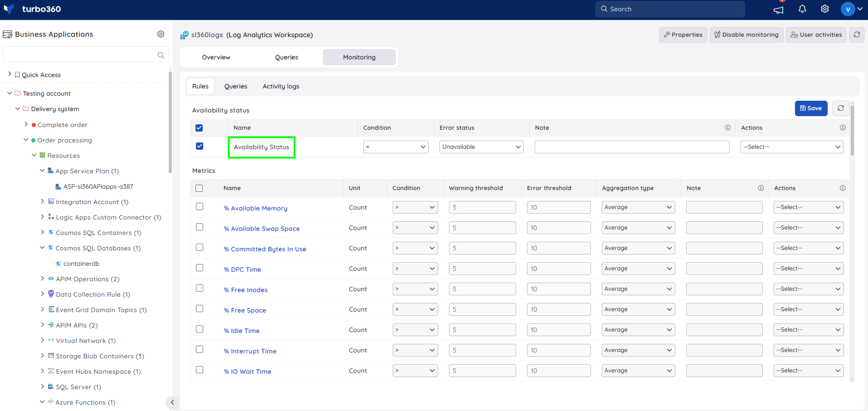Check the % Idle Time checkbox
Screen dimensions: 868x411
pos(200,329)
